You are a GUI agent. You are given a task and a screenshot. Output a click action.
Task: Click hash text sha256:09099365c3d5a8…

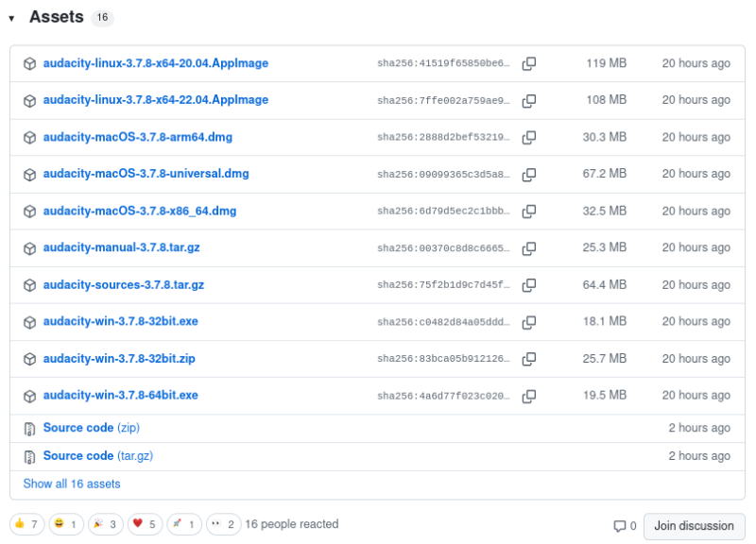[x=443, y=175]
